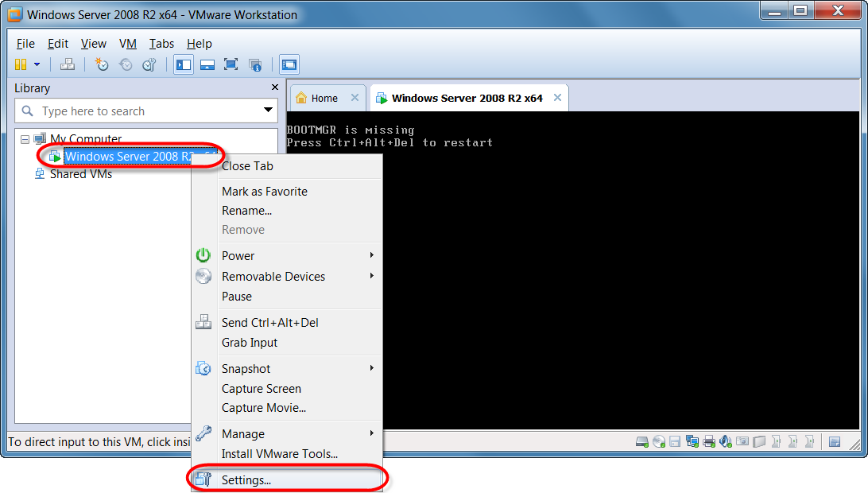The height and width of the screenshot is (493, 868).
Task: Open the Help menu
Action: (x=200, y=44)
